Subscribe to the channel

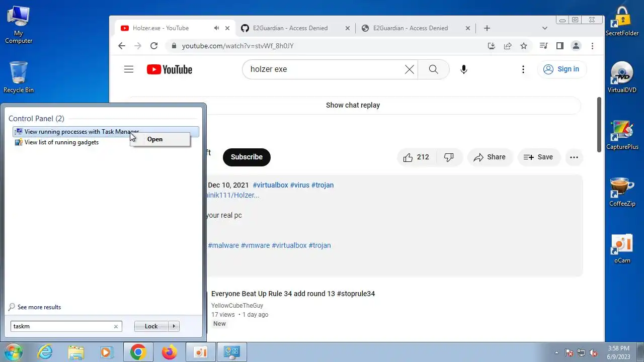247,157
